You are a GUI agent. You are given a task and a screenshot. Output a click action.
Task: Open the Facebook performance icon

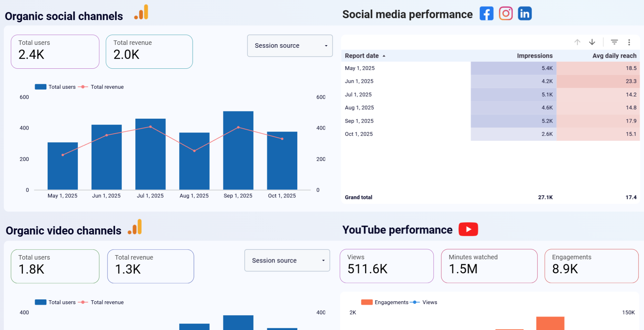[486, 14]
